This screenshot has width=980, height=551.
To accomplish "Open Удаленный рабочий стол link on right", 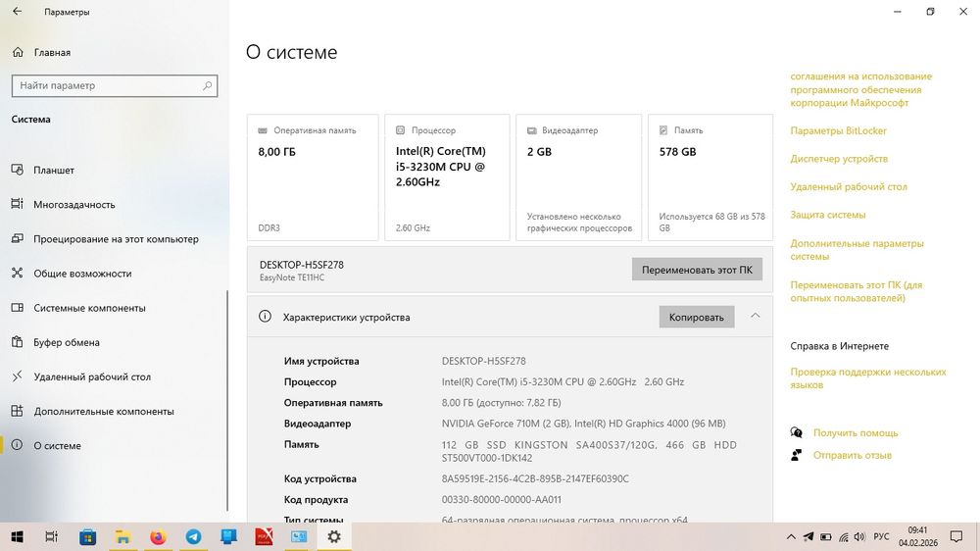I will [848, 187].
